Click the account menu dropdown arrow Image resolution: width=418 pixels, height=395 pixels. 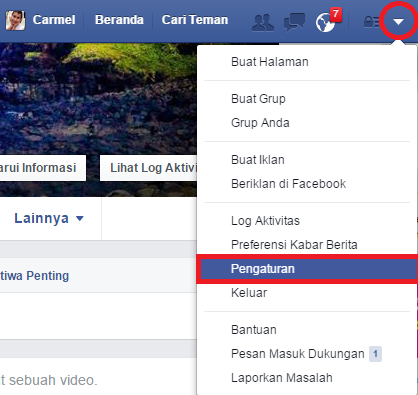(x=398, y=22)
